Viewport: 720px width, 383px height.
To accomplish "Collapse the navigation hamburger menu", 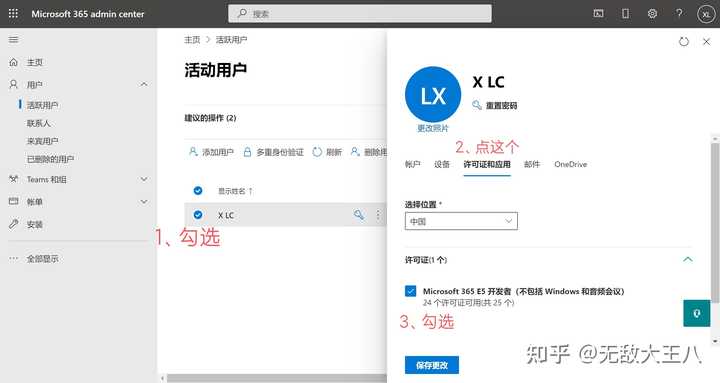I will point(14,40).
